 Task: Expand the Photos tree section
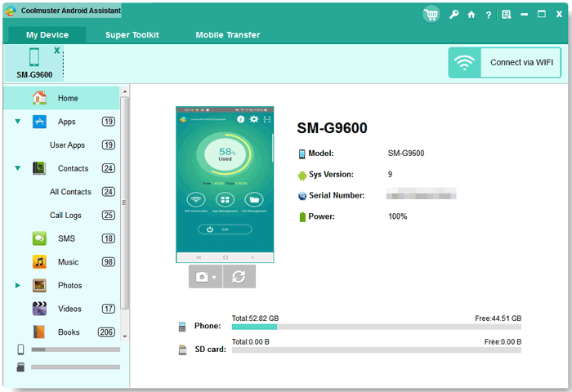pos(18,286)
